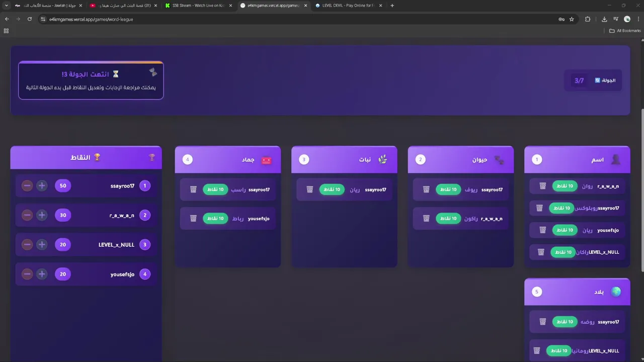Toggle 10 نقاط badge for روضه
Image resolution: width=644 pixels, height=362 pixels.
tap(565, 322)
